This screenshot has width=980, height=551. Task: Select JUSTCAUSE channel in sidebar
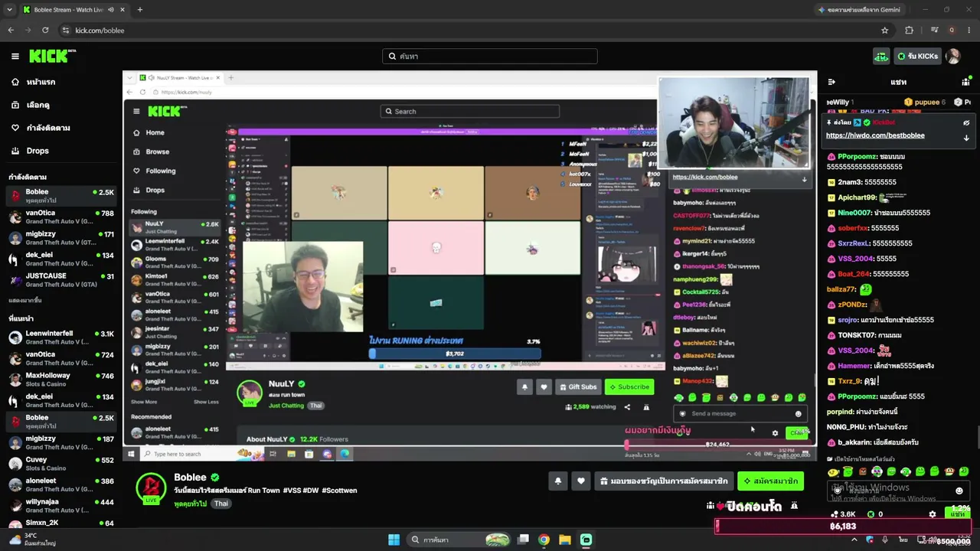coord(61,280)
